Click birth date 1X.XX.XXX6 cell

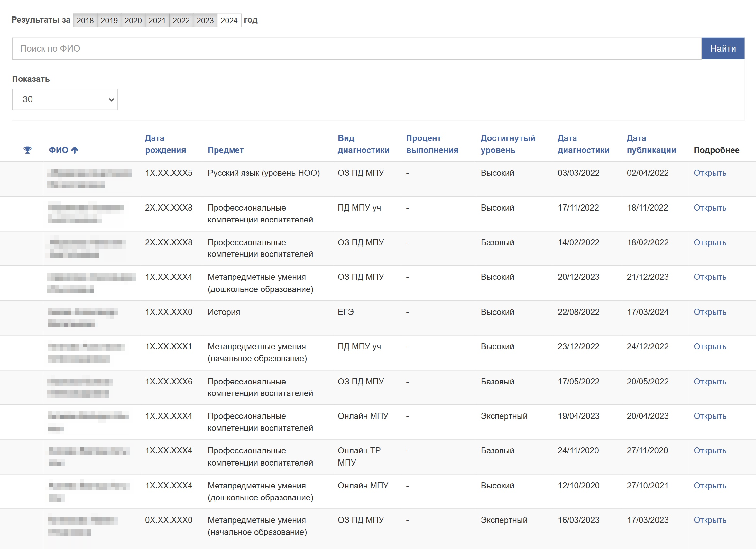[169, 382]
